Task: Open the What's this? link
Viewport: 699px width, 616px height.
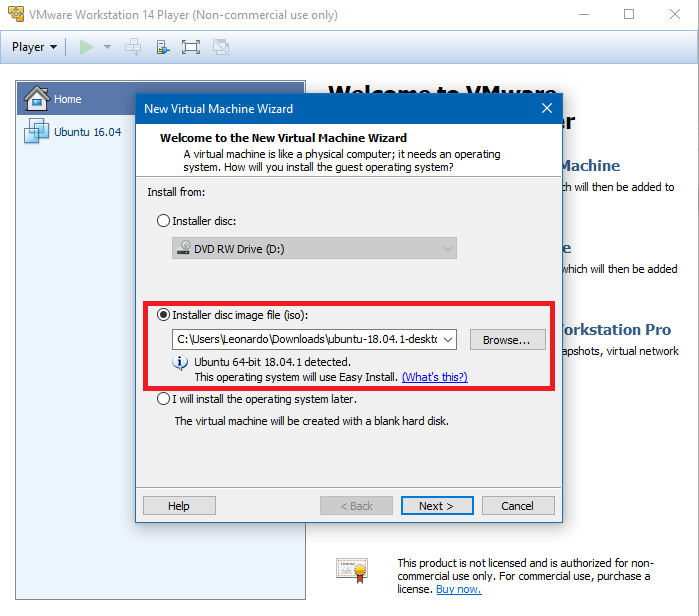Action: 435,377
